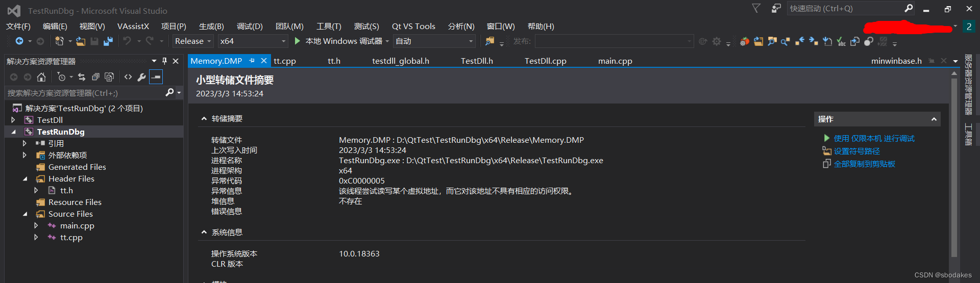The width and height of the screenshot is (980, 283).
Task: Click VAssistX Navigate Back icon
Action: tap(800, 41)
